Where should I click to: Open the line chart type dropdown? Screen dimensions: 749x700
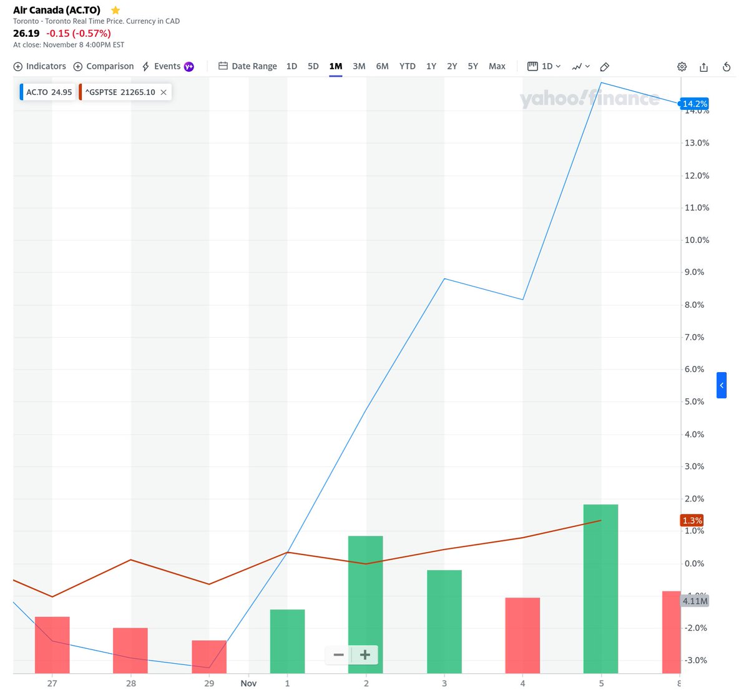pos(581,66)
